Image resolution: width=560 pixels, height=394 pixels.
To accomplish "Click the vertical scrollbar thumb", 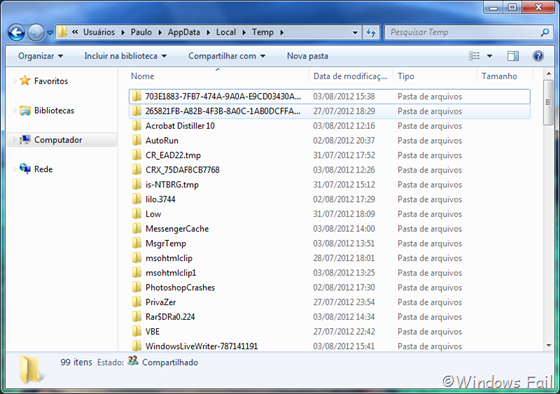I will [x=549, y=103].
